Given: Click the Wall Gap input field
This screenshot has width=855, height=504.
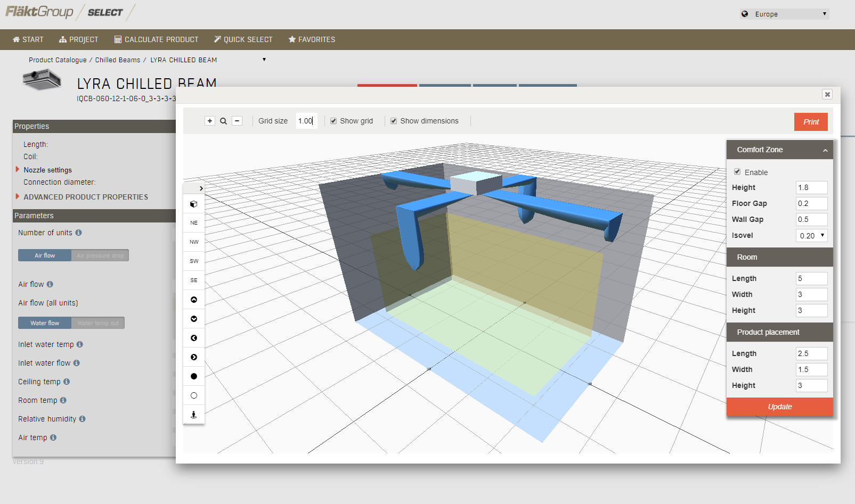Looking at the screenshot, I should click(812, 219).
